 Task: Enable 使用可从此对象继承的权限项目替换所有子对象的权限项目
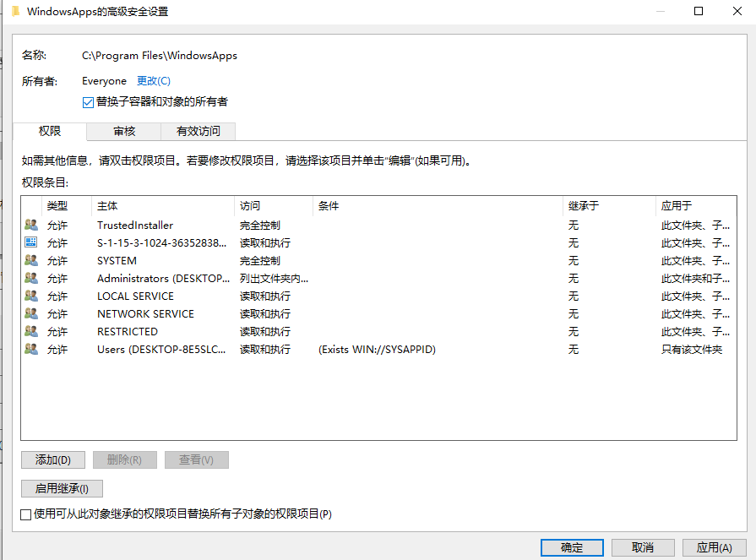click(26, 514)
